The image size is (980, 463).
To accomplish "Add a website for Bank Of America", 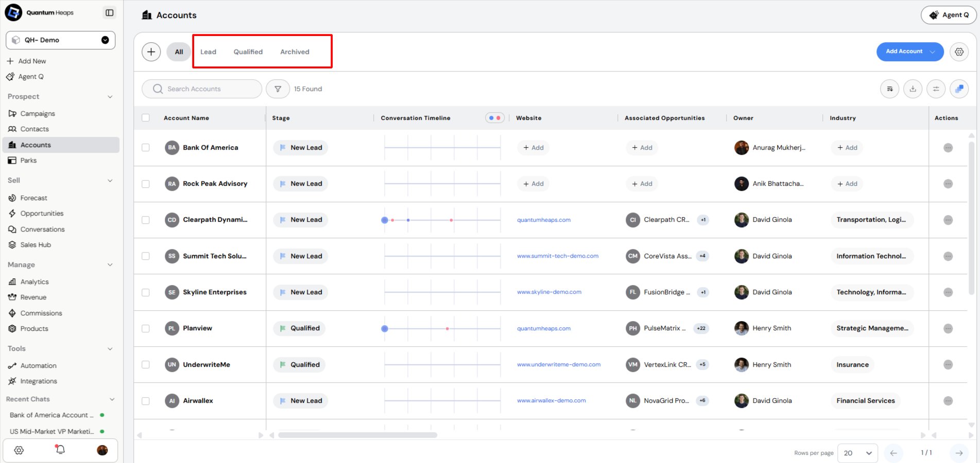I will 533,148.
